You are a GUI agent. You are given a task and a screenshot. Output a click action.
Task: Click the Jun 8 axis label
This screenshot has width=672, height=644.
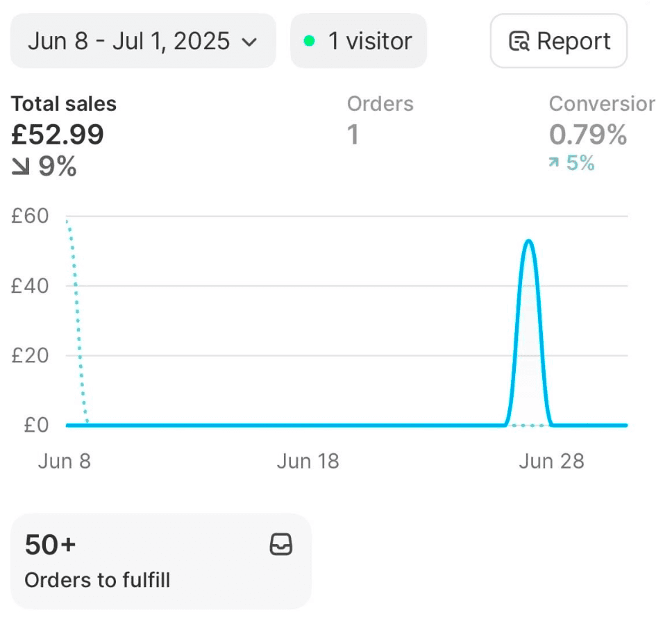(64, 461)
